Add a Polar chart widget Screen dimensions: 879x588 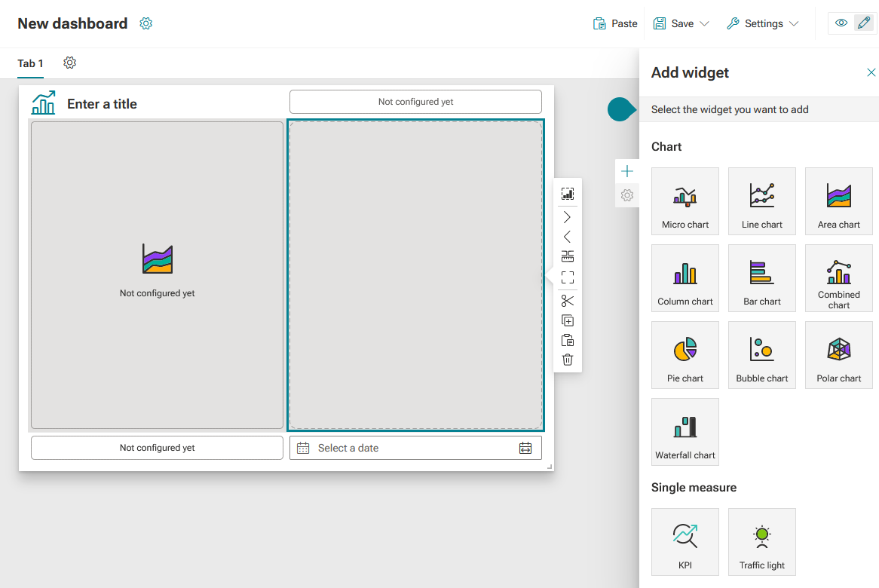[838, 354]
